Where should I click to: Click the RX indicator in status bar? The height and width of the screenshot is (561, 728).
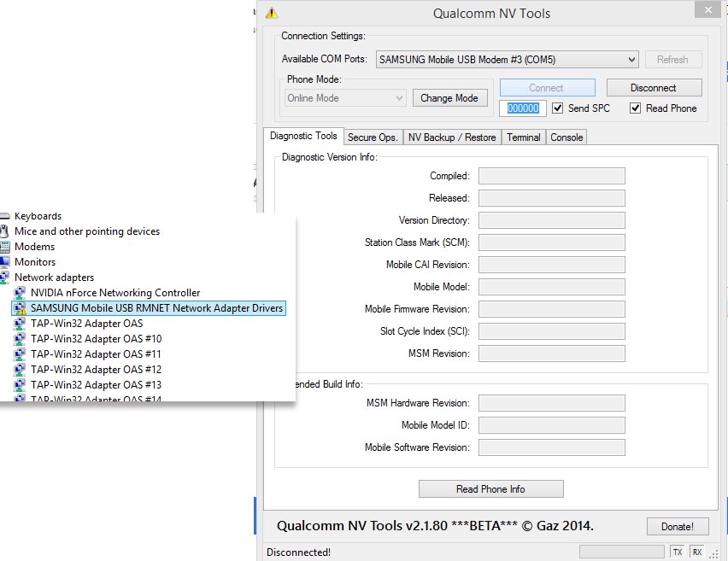[x=697, y=552]
